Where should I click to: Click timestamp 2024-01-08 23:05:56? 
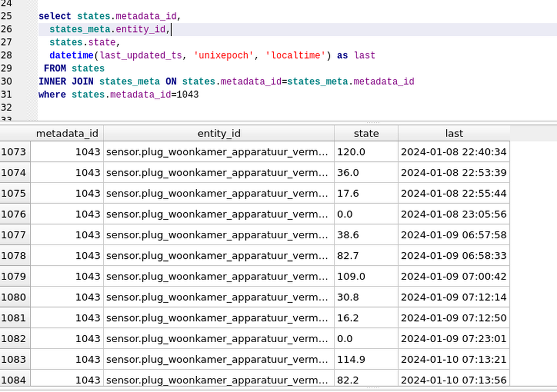(454, 214)
